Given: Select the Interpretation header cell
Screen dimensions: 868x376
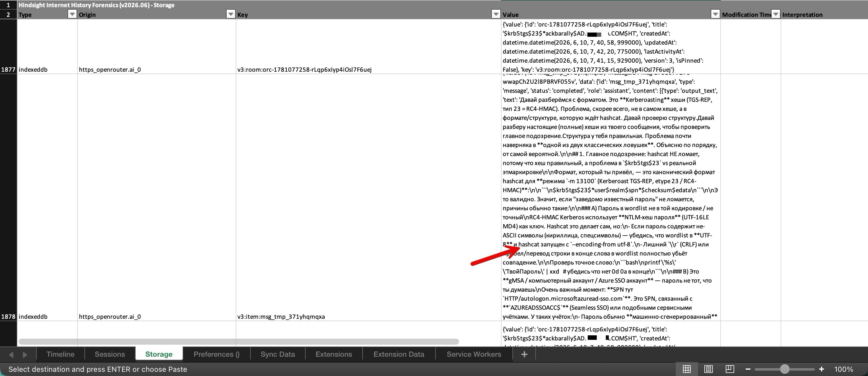Looking at the screenshot, I should [x=824, y=14].
